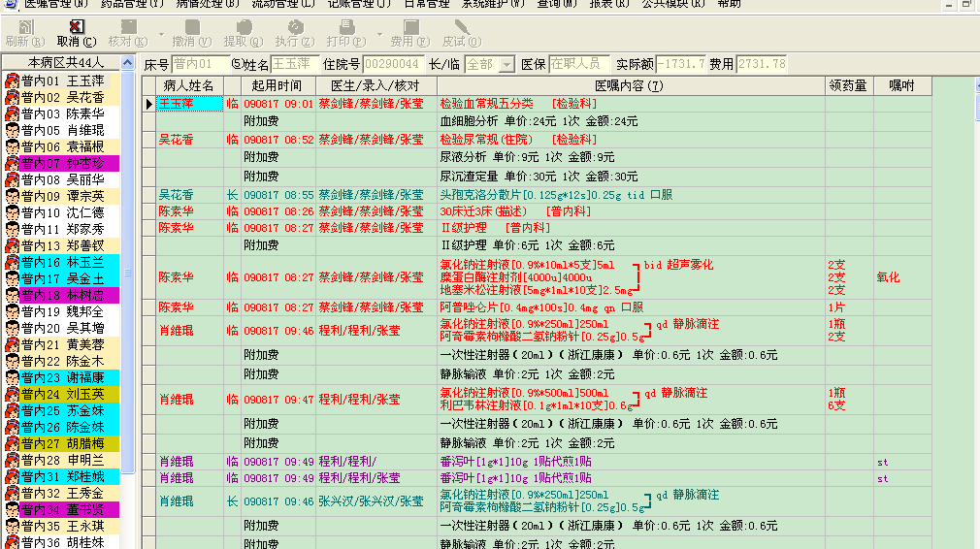Click the circled icon before 姓名 label
980x549 pixels.
236,64
